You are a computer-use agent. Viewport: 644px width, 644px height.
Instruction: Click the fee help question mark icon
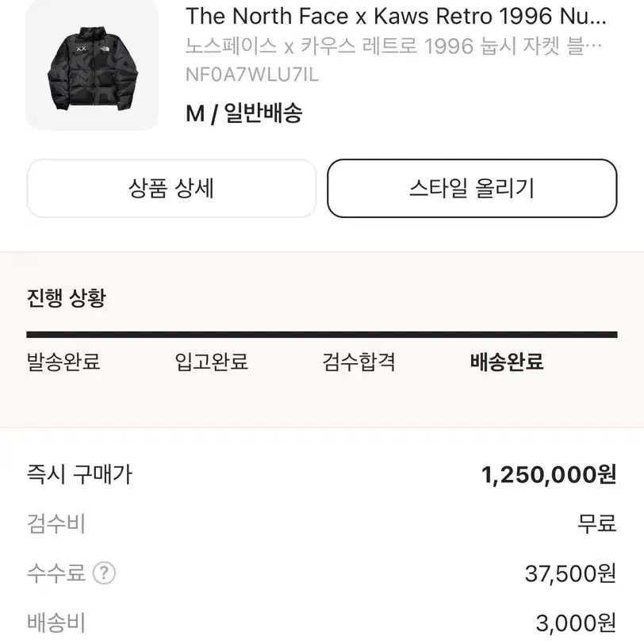104,573
